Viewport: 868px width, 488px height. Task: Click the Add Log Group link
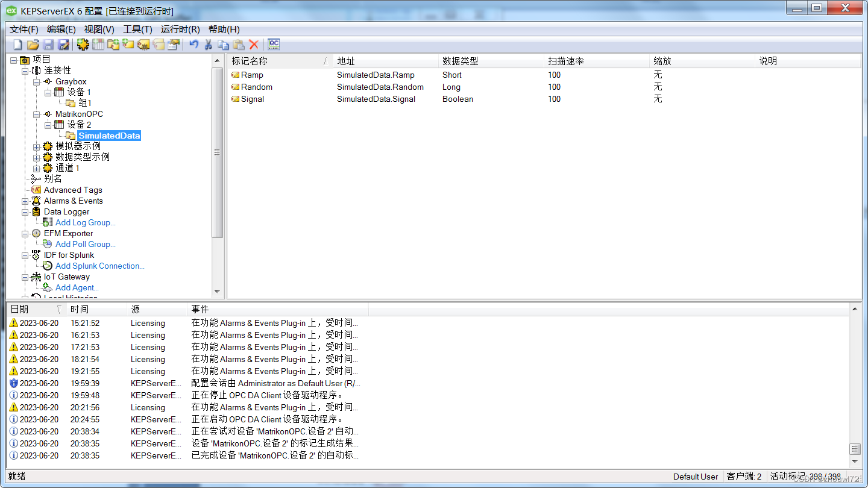click(x=85, y=222)
